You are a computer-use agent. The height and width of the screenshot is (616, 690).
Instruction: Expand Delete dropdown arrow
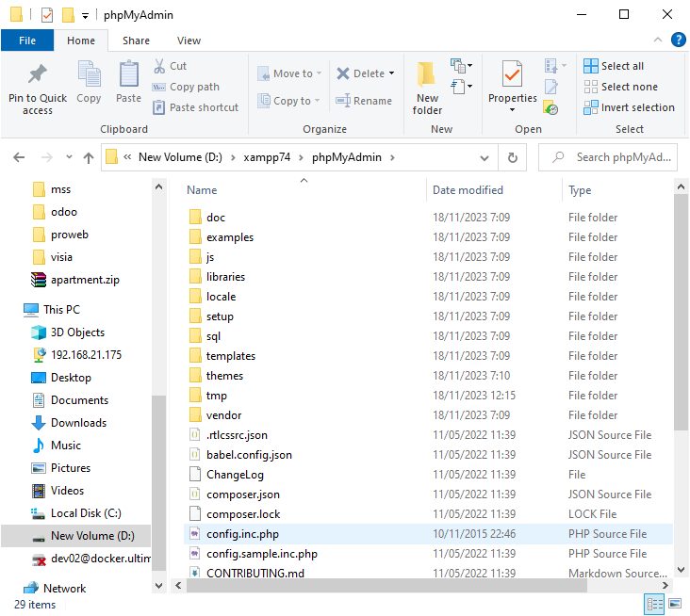[x=391, y=73]
